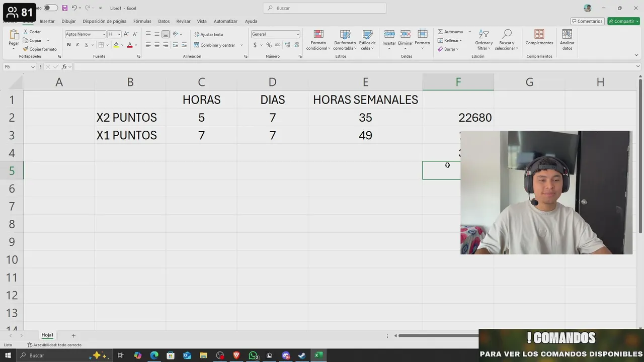Toggle the AutoSave switch in title bar
Screen dimensions: 644x362
[50, 8]
